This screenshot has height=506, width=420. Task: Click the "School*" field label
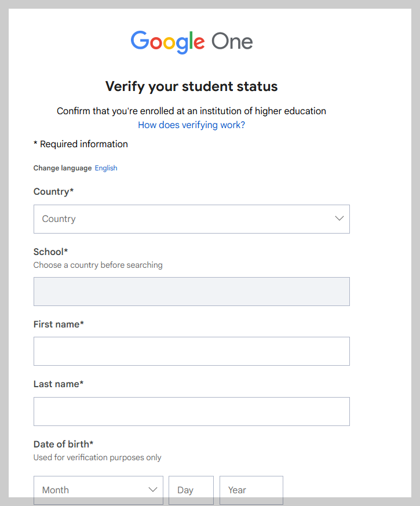click(x=50, y=252)
